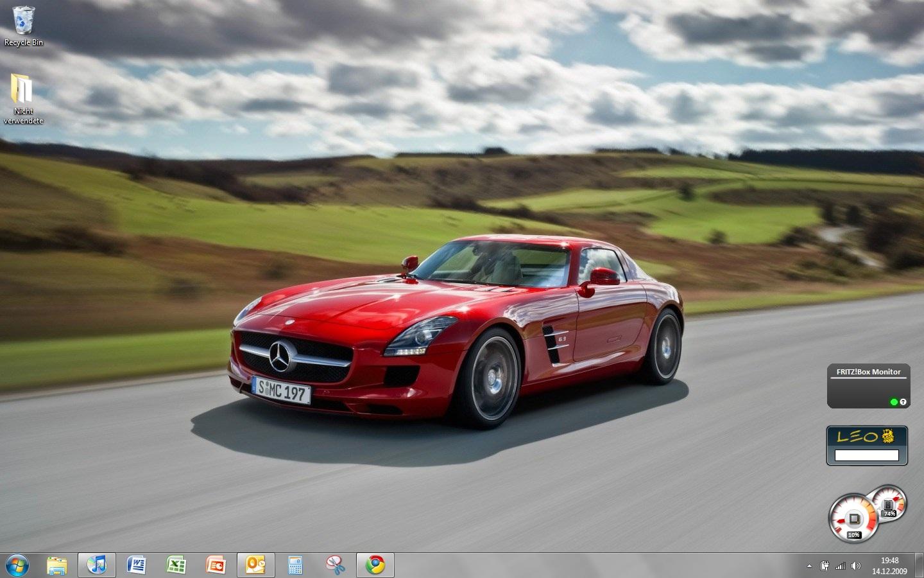
Task: Open the battery power tray icon
Action: (825, 566)
